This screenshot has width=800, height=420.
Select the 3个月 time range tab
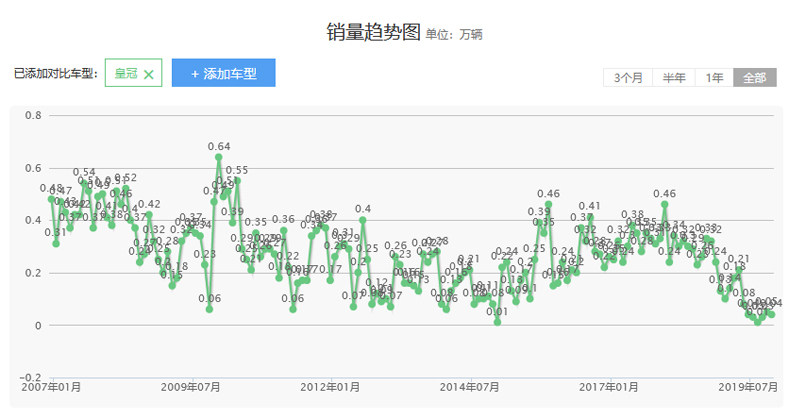pos(628,78)
